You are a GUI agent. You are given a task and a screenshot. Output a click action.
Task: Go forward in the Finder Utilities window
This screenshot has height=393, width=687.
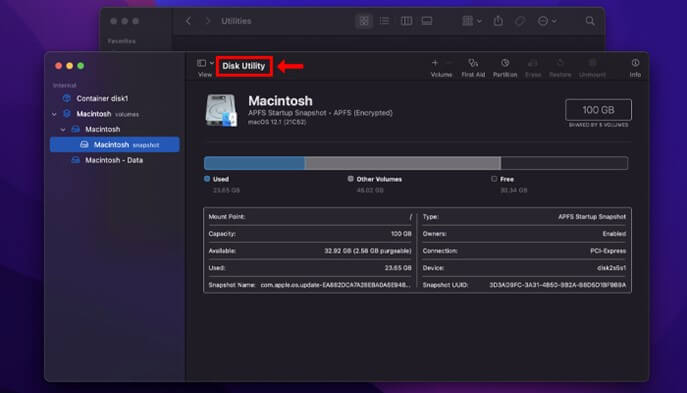click(208, 21)
